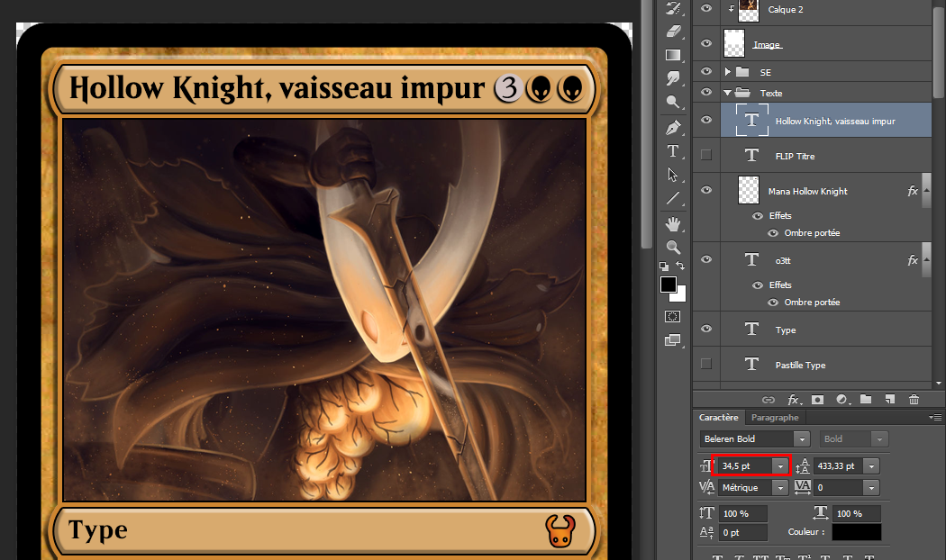This screenshot has height=560, width=946.
Task: Toggle Ombre portée under Mana Hollow Knight
Action: click(x=773, y=233)
